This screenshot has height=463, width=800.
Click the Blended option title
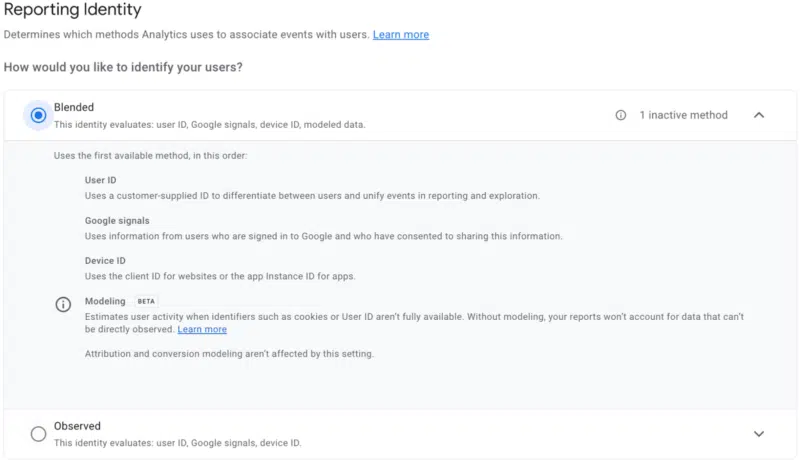pos(74,107)
